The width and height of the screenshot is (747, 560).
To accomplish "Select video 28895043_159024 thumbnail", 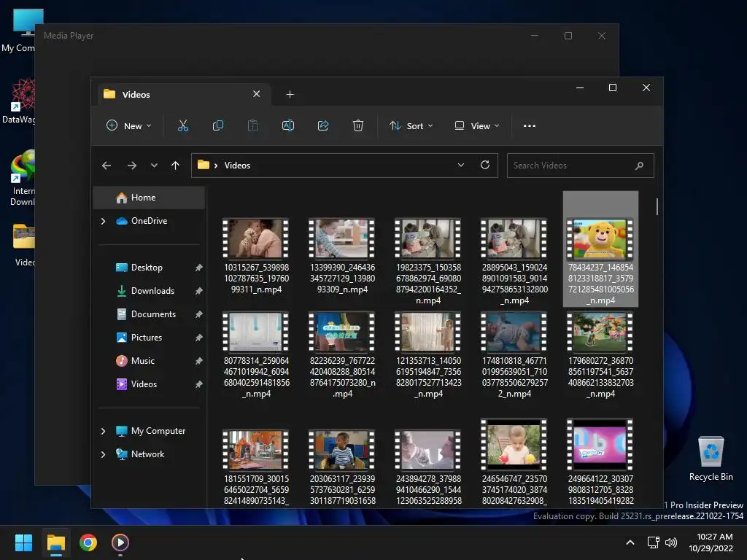I will [x=514, y=238].
